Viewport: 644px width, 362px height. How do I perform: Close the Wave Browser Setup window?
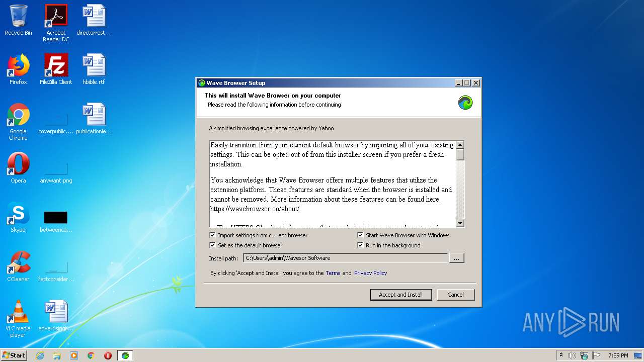coord(476,83)
